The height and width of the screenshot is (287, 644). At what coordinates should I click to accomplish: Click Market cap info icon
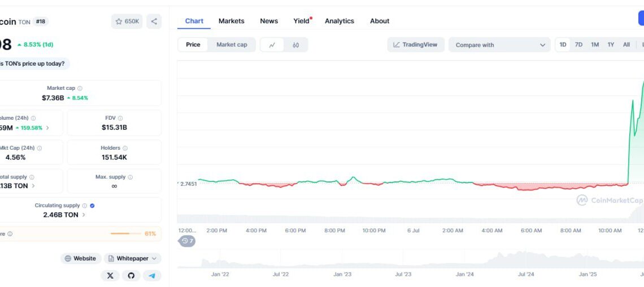pyautogui.click(x=80, y=88)
